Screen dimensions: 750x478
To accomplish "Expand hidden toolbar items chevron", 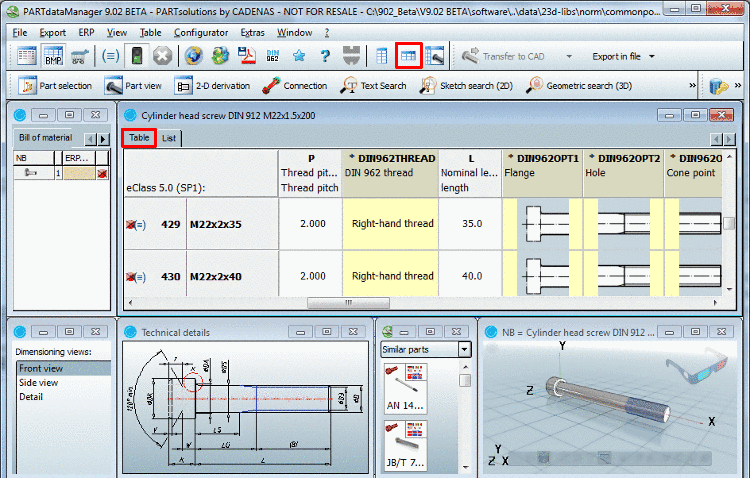I will [693, 86].
